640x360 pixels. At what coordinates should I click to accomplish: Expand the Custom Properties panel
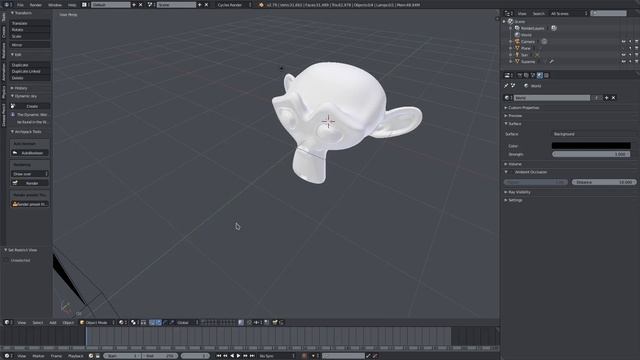[524, 108]
